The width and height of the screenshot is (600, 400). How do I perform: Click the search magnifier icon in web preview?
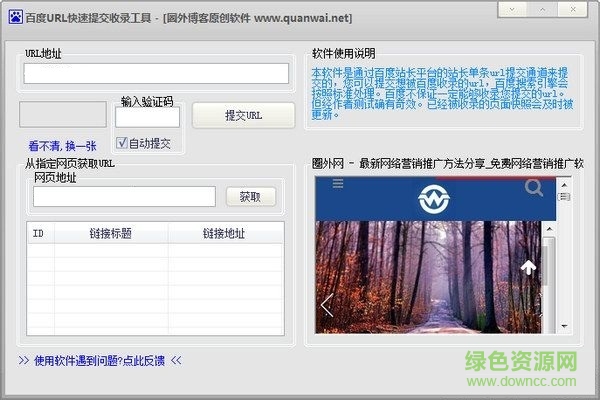pos(534,188)
